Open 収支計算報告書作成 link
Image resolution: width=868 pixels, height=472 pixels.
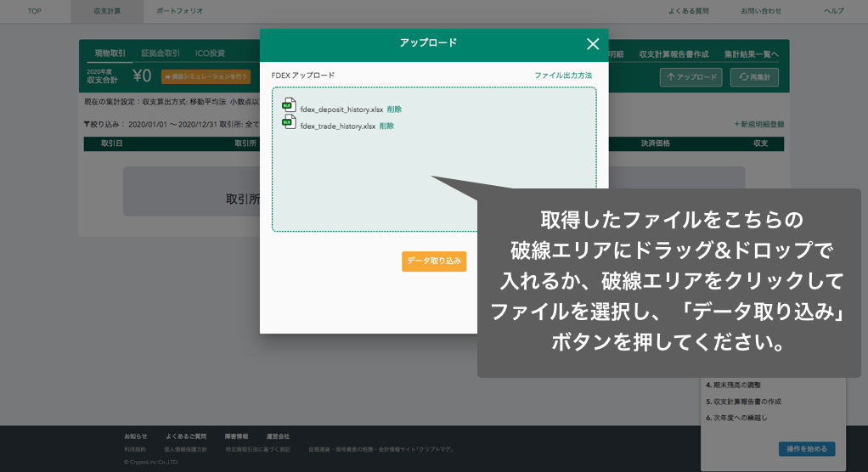click(x=674, y=54)
